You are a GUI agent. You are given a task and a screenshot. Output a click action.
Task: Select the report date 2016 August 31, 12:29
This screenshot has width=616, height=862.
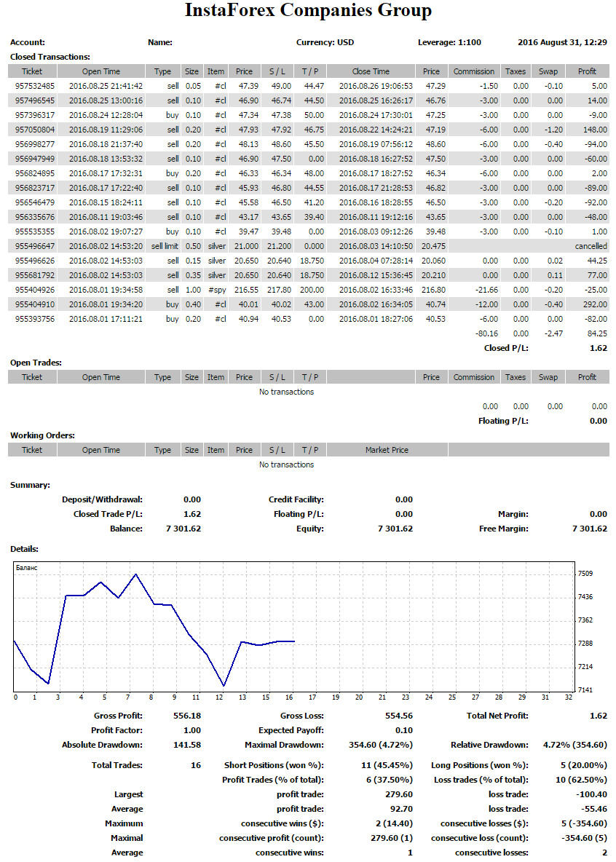pyautogui.click(x=563, y=42)
